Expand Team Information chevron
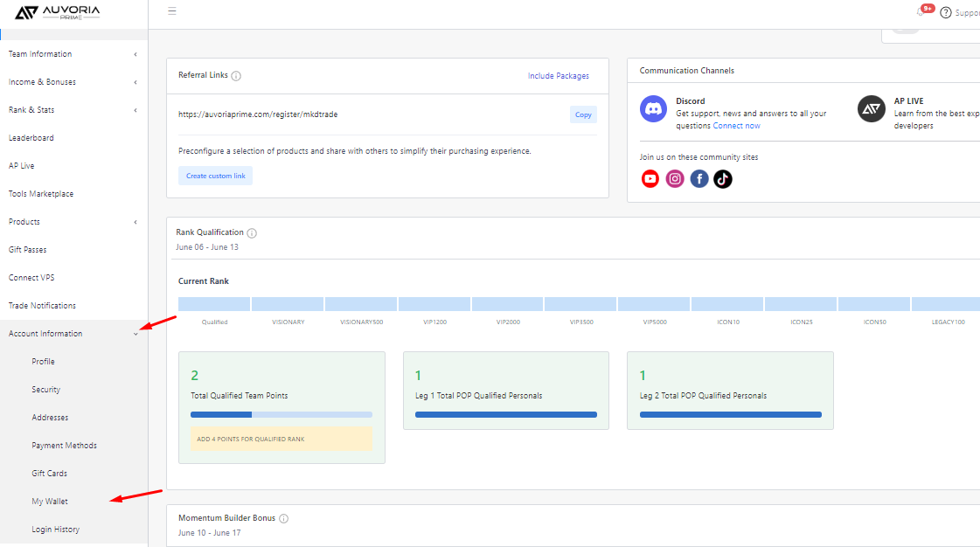 point(136,54)
